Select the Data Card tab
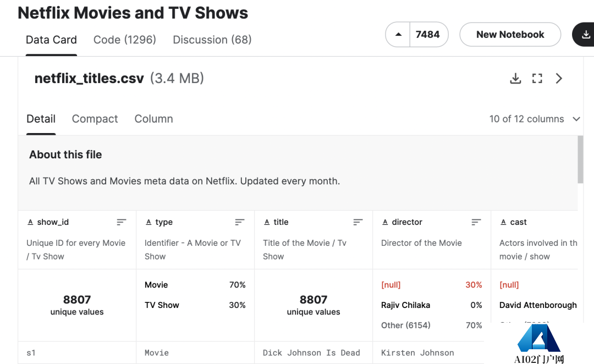The image size is (594, 364). [51, 40]
